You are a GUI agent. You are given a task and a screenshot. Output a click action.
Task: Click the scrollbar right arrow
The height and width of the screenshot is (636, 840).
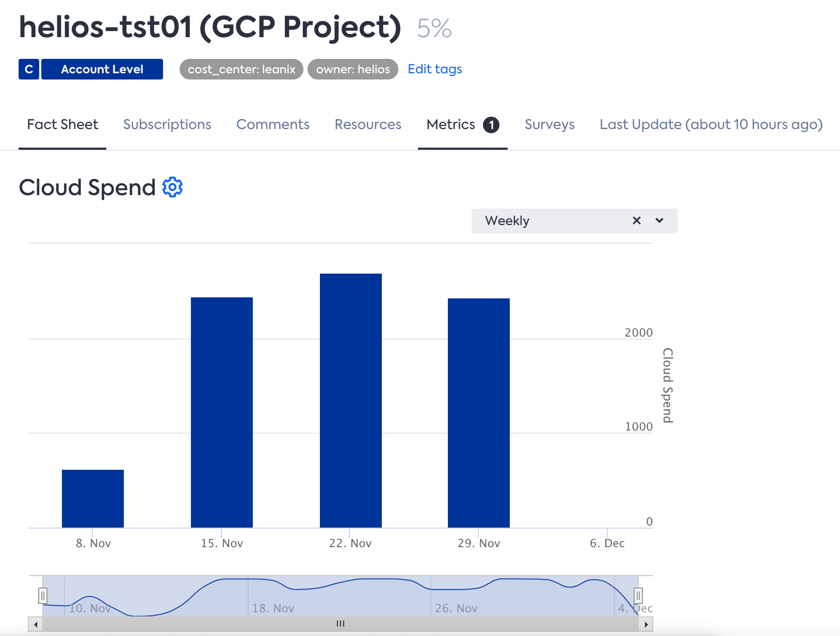pos(646,624)
